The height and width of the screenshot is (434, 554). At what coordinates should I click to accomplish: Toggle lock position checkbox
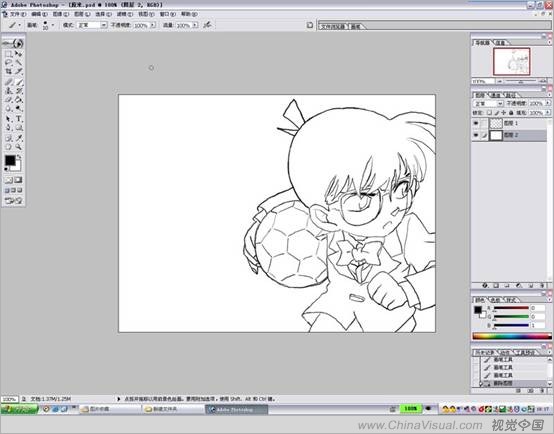tap(503, 113)
